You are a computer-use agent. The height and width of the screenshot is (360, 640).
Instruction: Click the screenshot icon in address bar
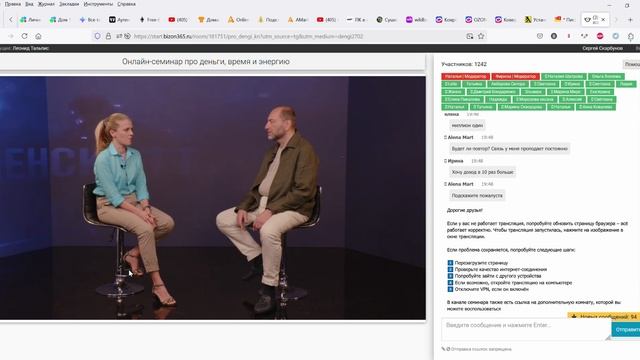click(x=469, y=36)
